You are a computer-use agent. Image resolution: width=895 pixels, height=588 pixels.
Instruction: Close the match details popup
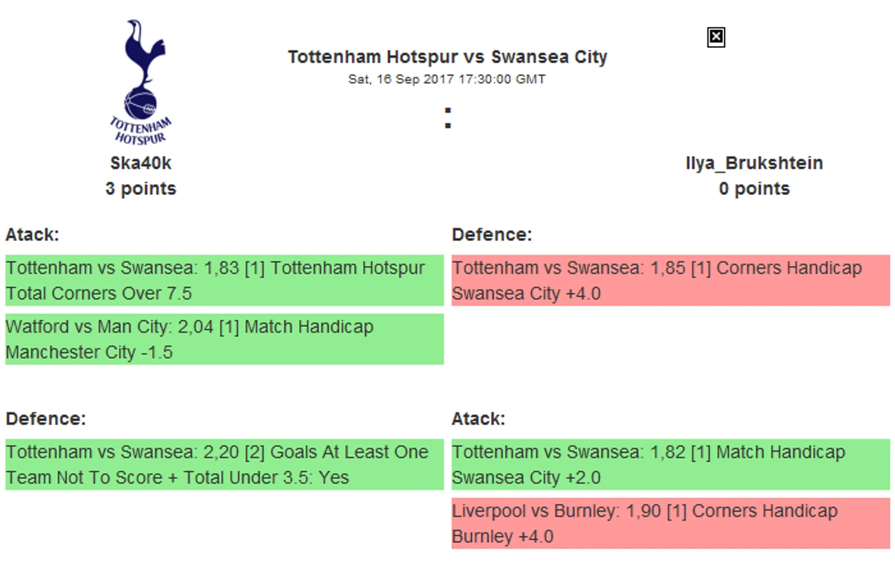(715, 37)
